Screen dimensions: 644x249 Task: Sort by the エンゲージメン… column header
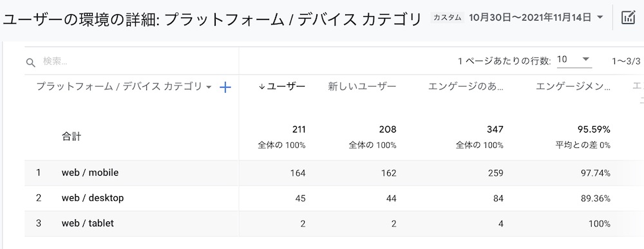click(x=573, y=87)
